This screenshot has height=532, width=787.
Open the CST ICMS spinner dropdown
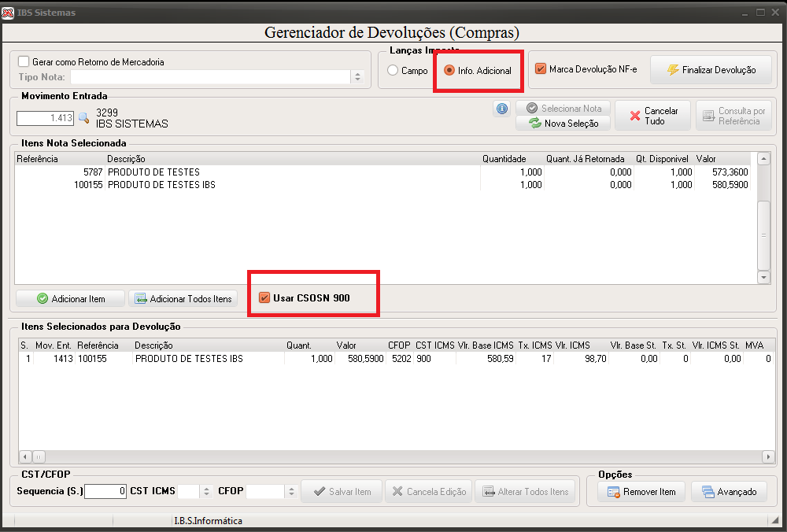[x=206, y=491]
